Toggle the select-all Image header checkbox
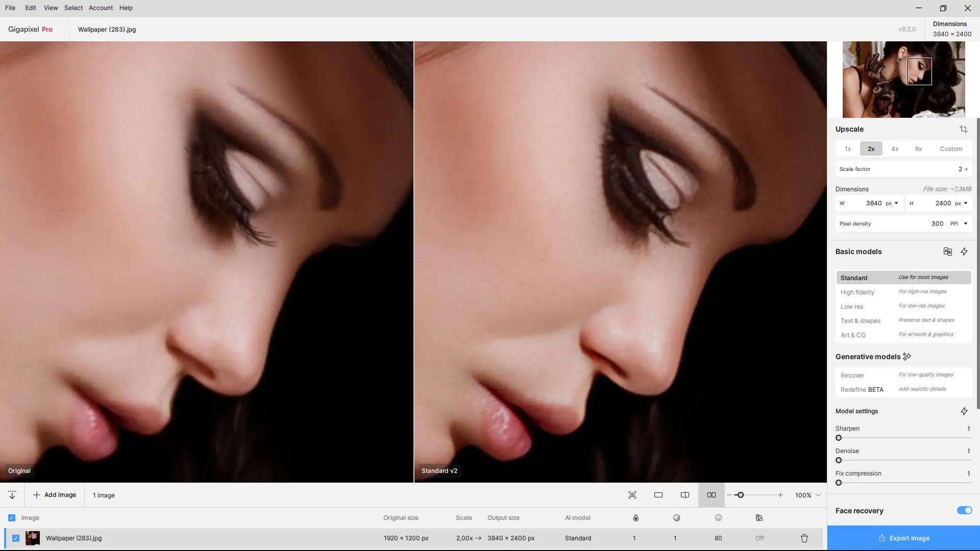The height and width of the screenshot is (551, 980). pyautogui.click(x=12, y=518)
